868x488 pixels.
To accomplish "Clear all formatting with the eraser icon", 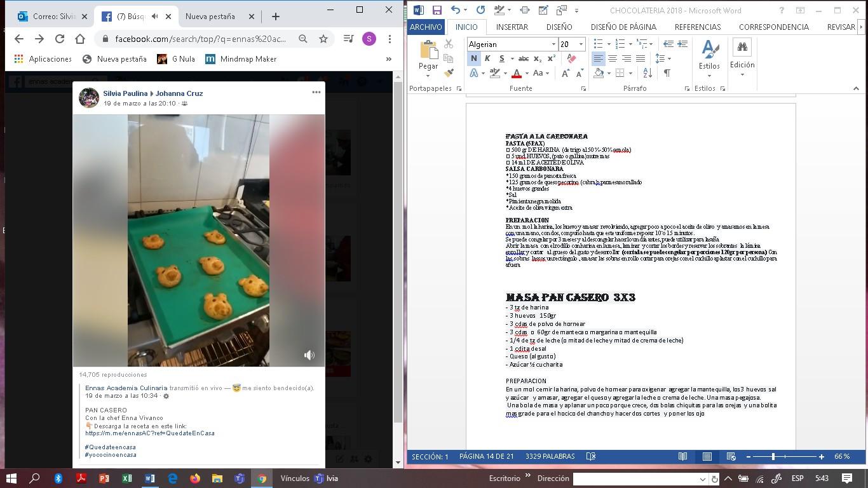I will tap(571, 58).
